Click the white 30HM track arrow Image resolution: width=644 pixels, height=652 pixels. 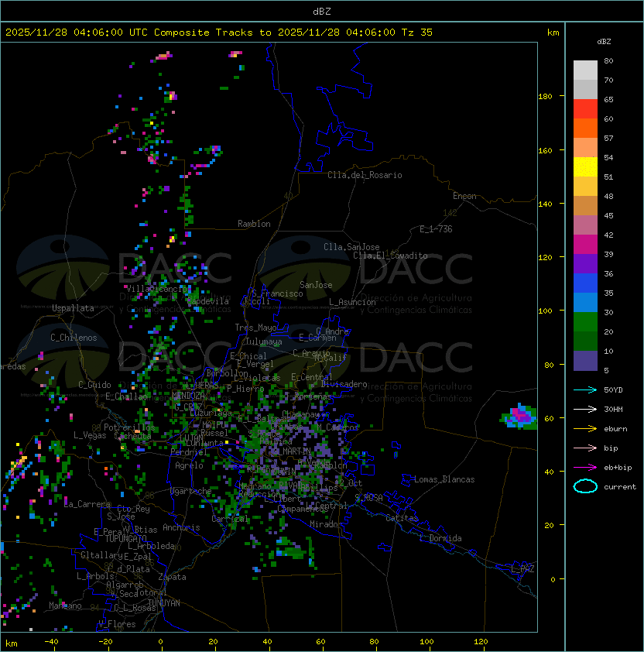pyautogui.click(x=585, y=410)
